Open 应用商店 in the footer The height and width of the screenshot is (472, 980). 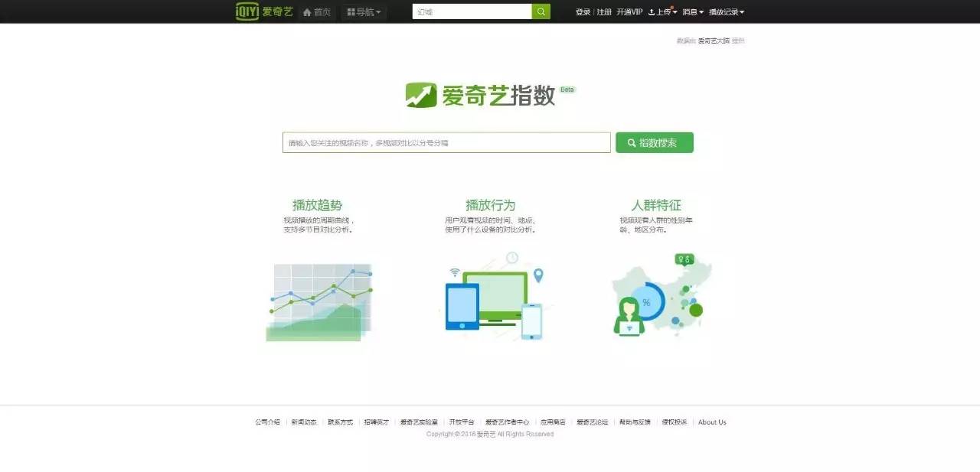553,422
